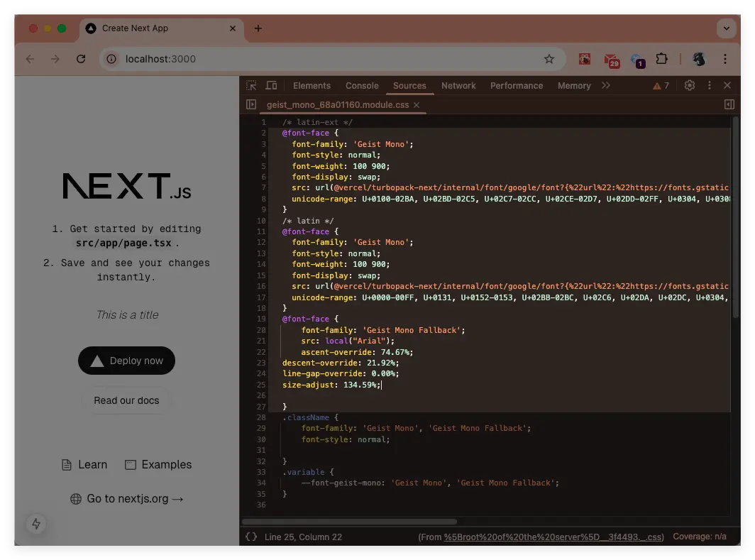Image resolution: width=755 pixels, height=560 pixels.
Task: Click the localhost:3000 address field
Action: 332,59
